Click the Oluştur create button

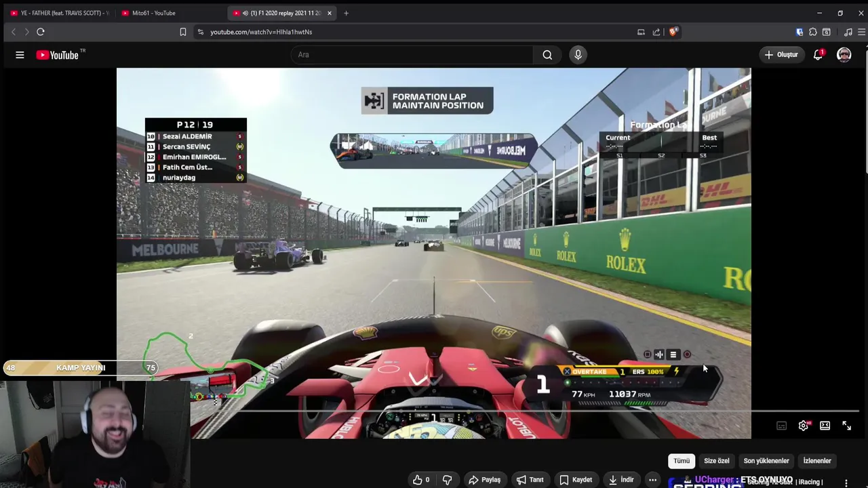click(781, 55)
